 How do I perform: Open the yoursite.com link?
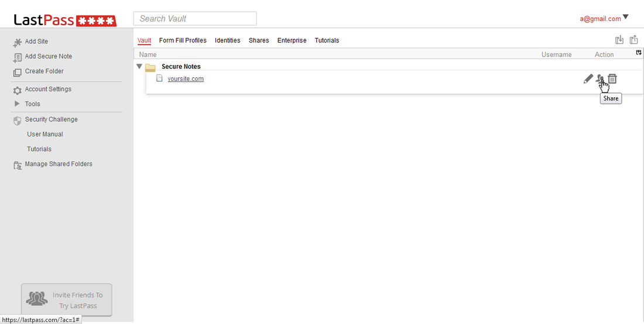click(186, 79)
